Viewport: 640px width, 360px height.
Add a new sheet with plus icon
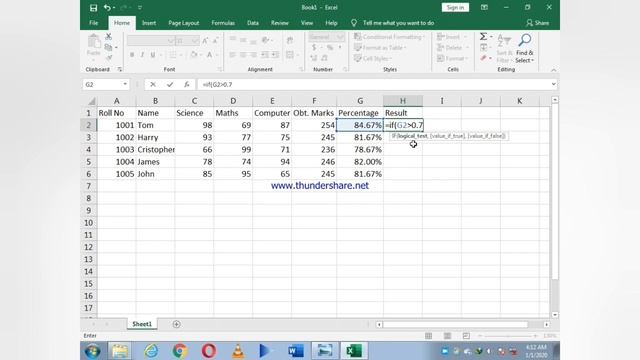tap(176, 324)
